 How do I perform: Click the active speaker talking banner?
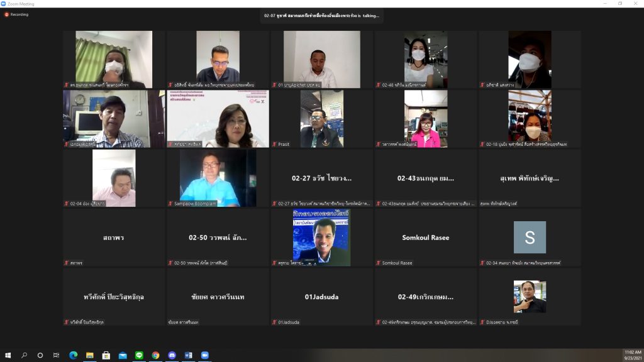pyautogui.click(x=321, y=15)
